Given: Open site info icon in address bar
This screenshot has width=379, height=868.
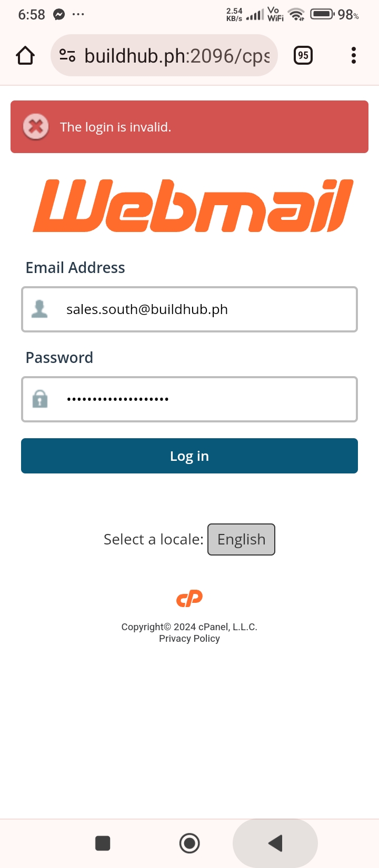Looking at the screenshot, I should coord(67,55).
